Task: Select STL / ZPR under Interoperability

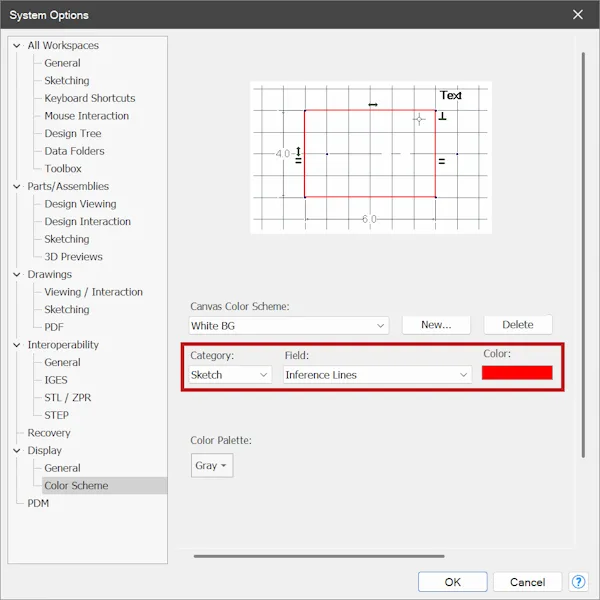Action: pyautogui.click(x=68, y=398)
